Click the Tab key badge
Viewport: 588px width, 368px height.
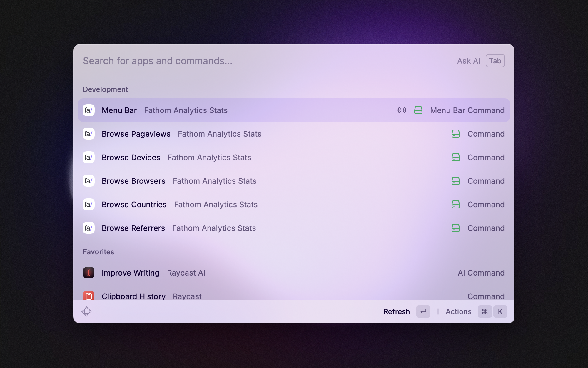pyautogui.click(x=495, y=61)
